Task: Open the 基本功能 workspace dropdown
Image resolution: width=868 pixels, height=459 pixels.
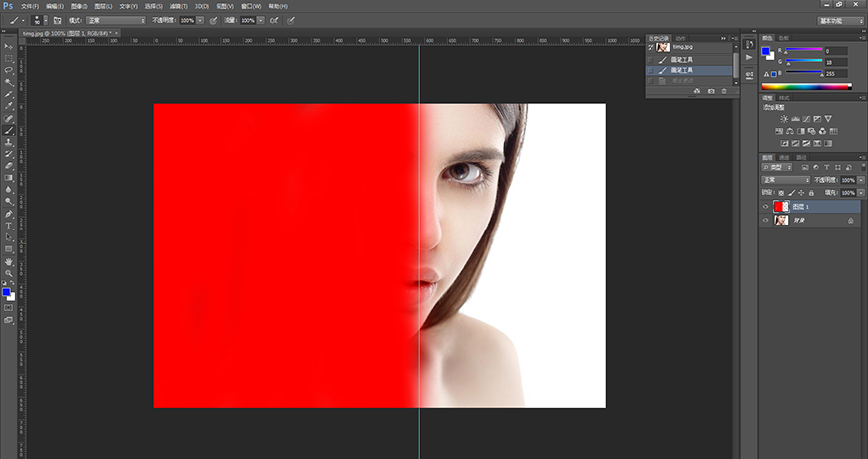Action: [x=840, y=20]
